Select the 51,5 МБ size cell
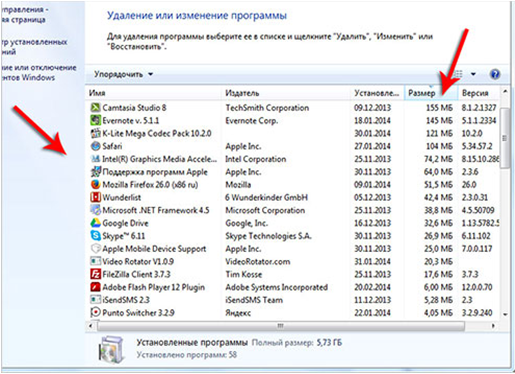Image resolution: width=515 pixels, height=374 pixels. point(438,185)
